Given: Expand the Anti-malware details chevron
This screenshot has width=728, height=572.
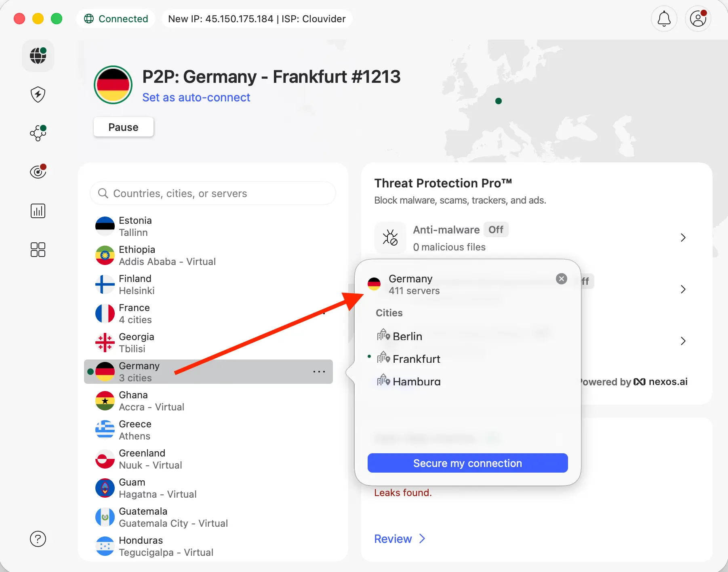Looking at the screenshot, I should (x=683, y=238).
